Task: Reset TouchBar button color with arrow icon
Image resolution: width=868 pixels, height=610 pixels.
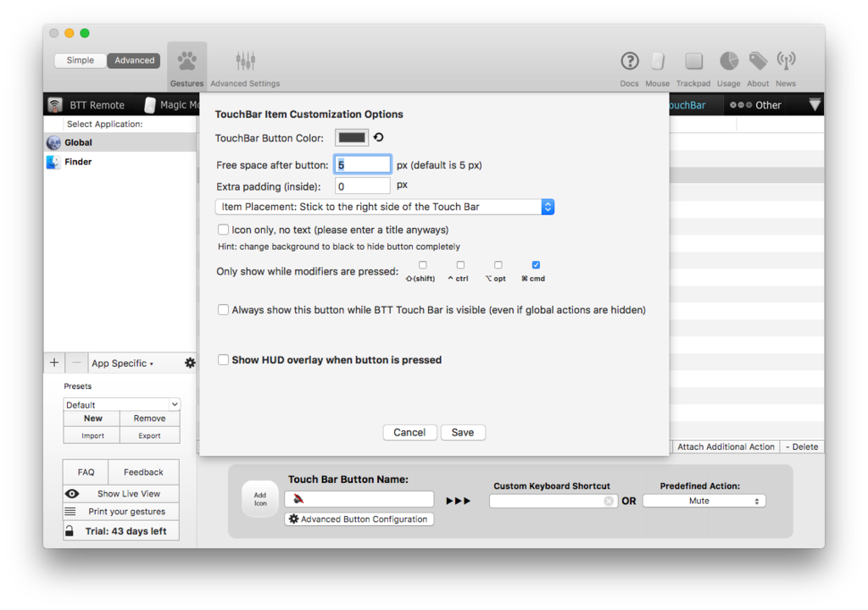Action: point(379,137)
